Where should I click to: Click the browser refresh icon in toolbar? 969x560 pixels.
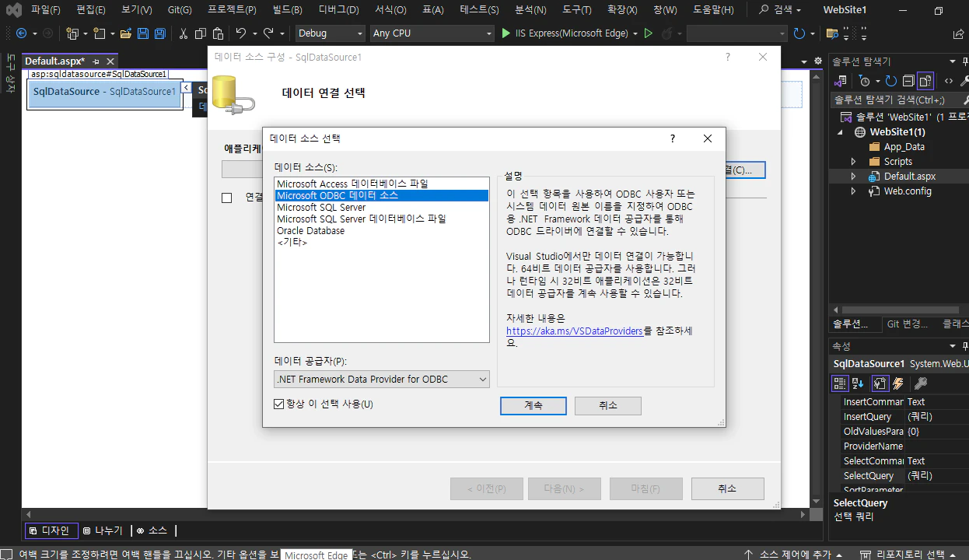click(x=799, y=33)
